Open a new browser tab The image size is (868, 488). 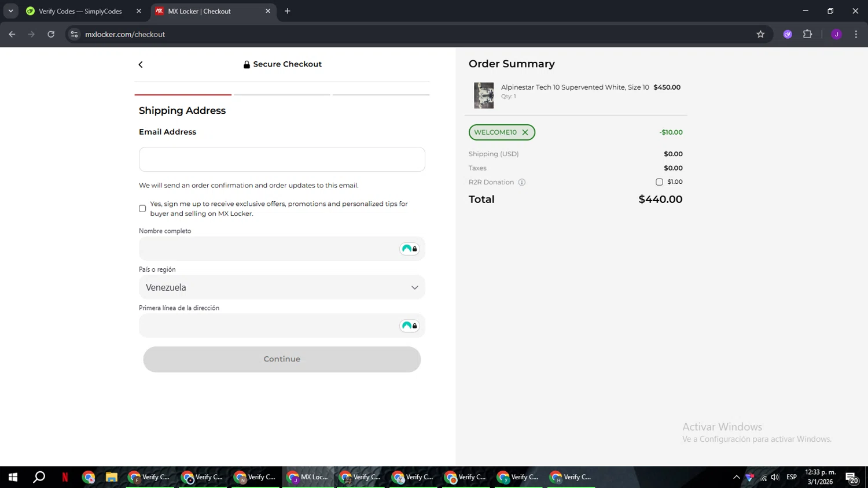pyautogui.click(x=288, y=11)
